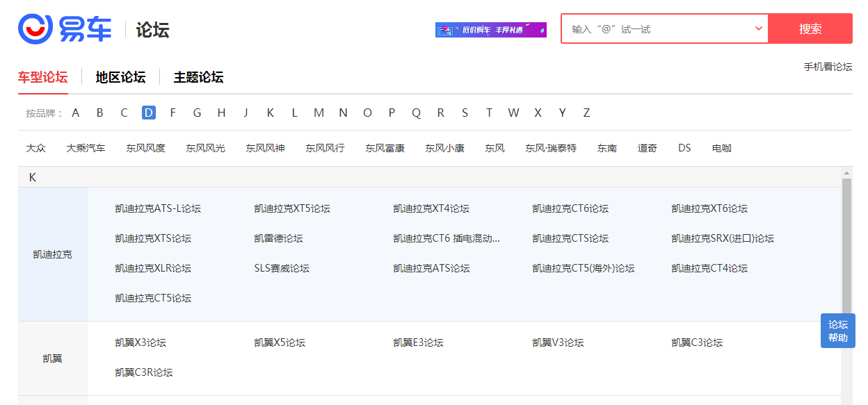Select brand letter K filter
This screenshot has width=868, height=405.
[x=270, y=113]
